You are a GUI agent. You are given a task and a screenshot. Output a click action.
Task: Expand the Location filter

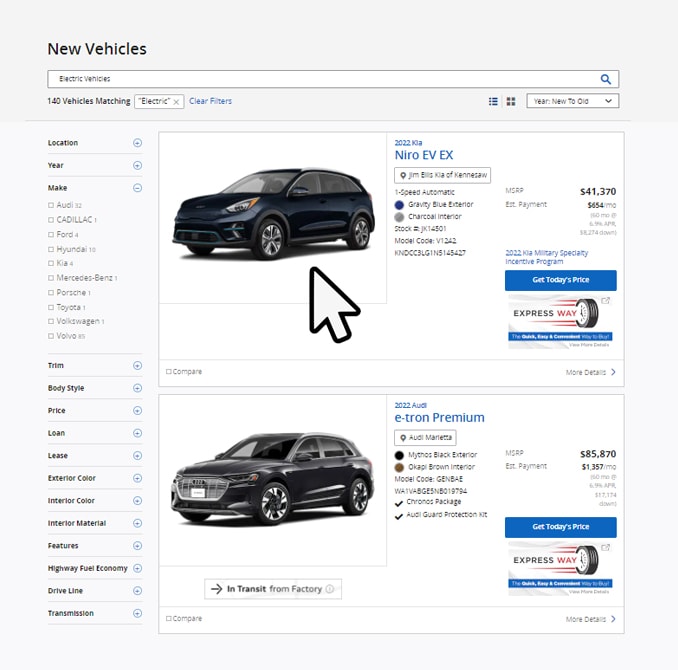point(138,143)
